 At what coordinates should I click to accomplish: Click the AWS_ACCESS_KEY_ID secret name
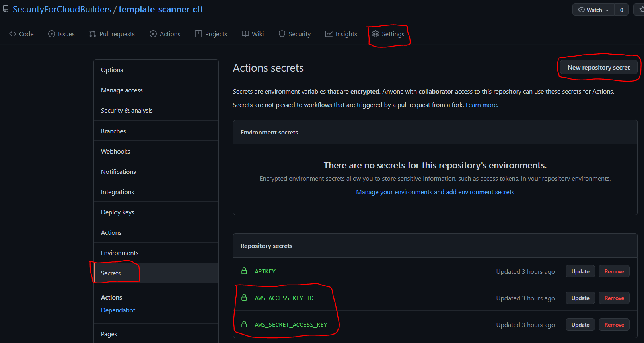coord(284,298)
